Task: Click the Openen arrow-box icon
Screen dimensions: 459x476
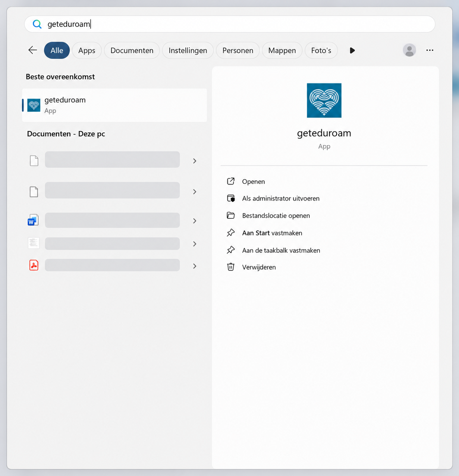Action: [x=231, y=181]
